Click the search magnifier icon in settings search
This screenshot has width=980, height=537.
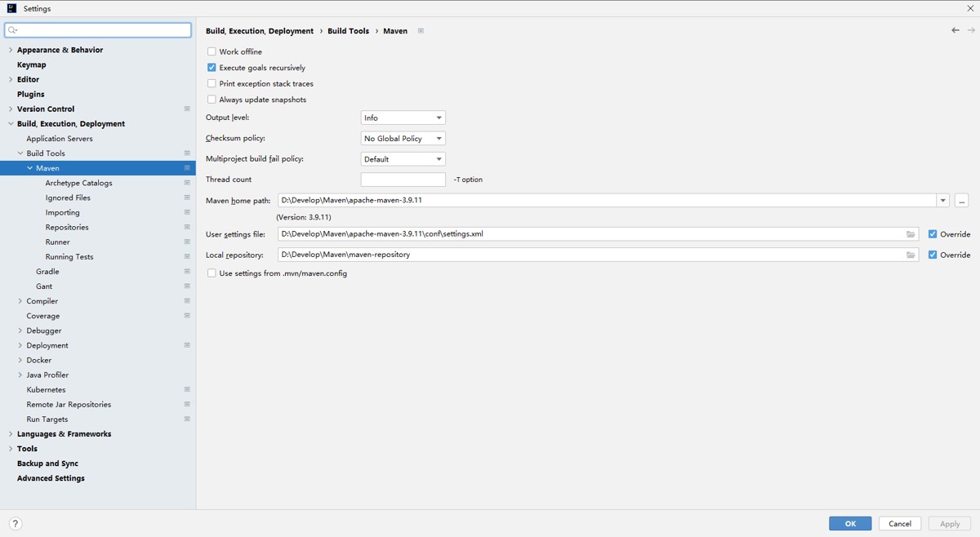click(x=12, y=30)
